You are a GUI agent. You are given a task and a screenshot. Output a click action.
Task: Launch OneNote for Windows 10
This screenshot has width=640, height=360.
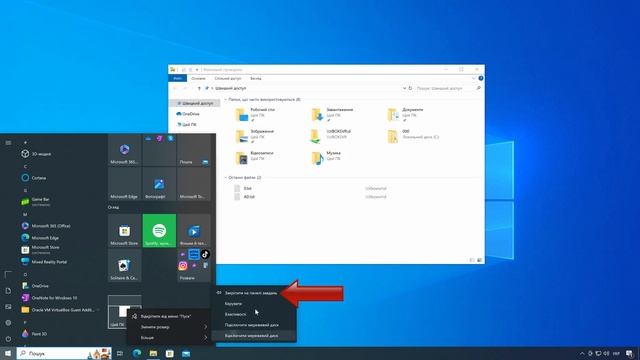tap(49, 298)
